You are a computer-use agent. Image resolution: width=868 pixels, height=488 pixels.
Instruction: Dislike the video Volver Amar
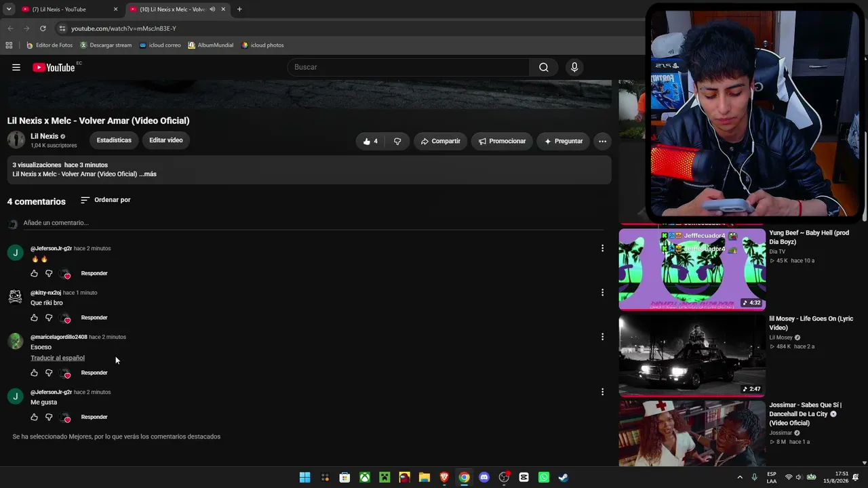coord(397,141)
